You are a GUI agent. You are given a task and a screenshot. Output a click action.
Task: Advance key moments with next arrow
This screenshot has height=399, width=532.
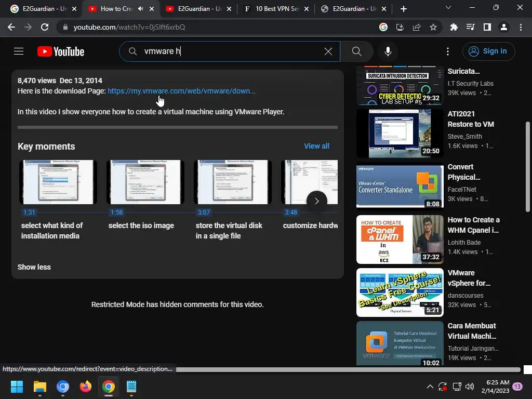coord(316,201)
